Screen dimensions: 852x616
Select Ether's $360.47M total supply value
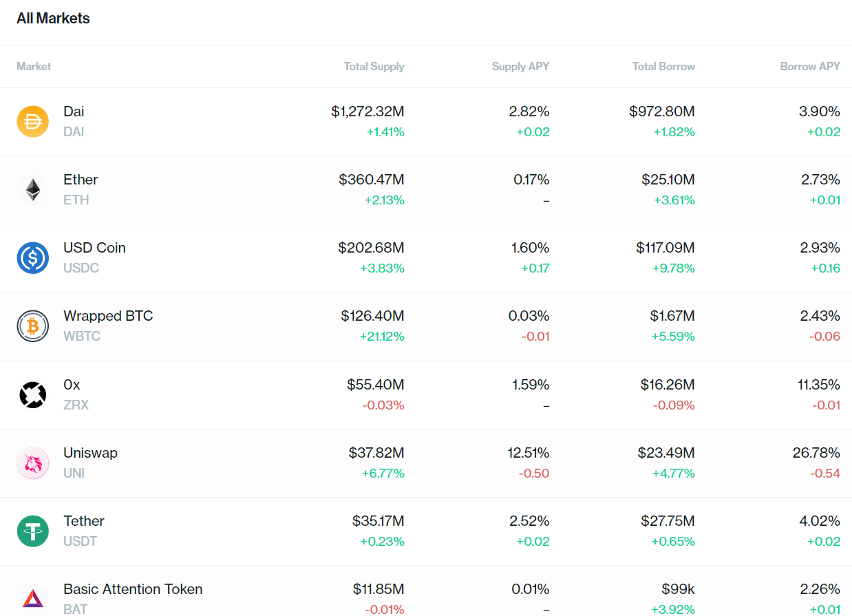(x=372, y=180)
